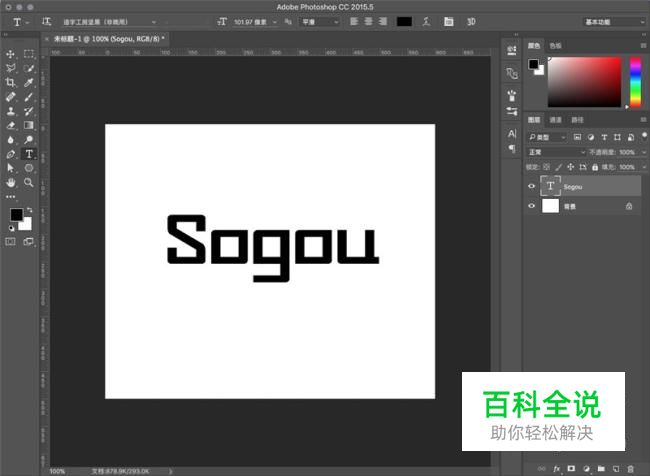This screenshot has width=650, height=476.
Task: Select the Move tool
Action: [11, 54]
